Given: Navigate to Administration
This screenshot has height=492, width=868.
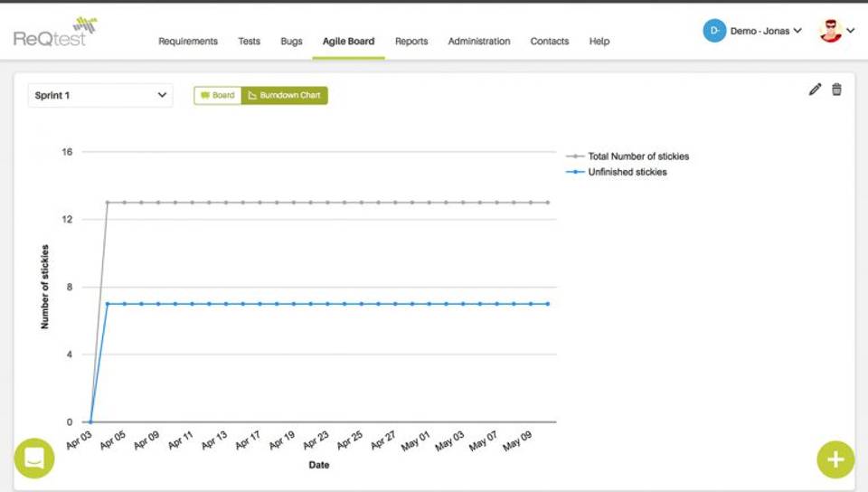Looking at the screenshot, I should [479, 41].
